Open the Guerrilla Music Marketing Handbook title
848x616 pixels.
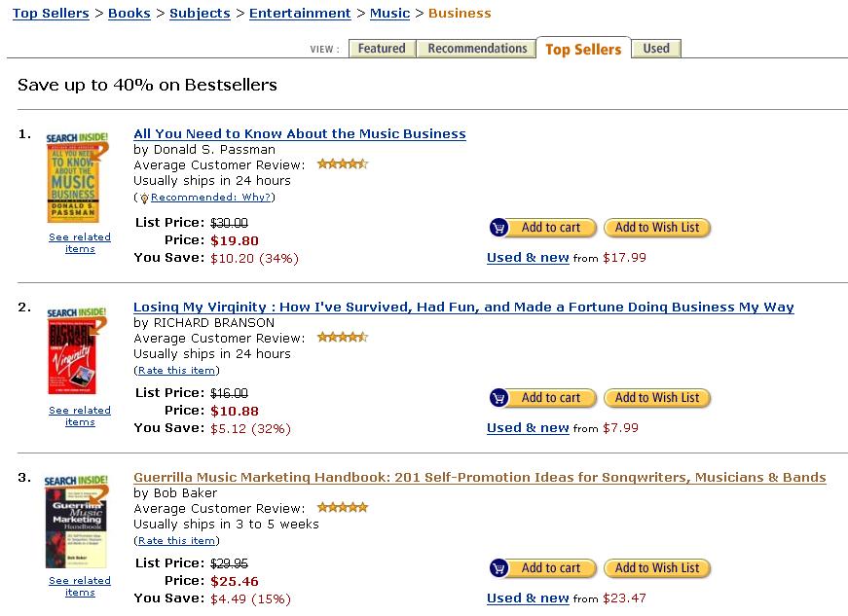pos(479,478)
